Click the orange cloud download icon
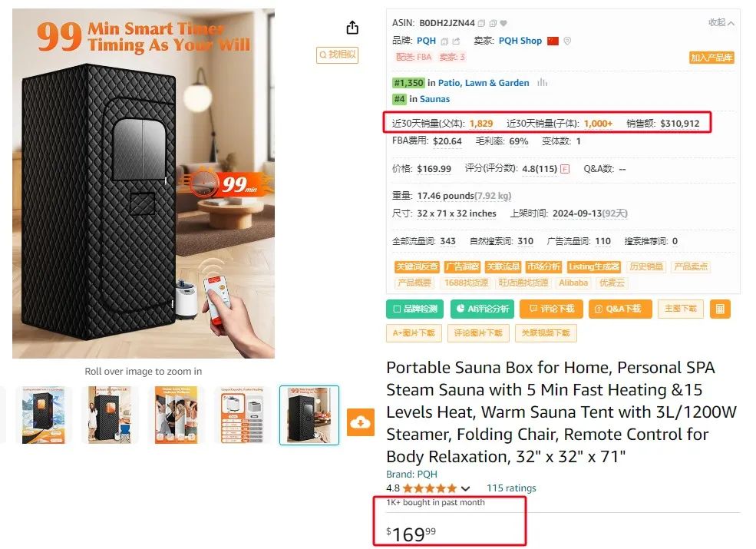Viewport: 756px width, 549px height. pos(361,422)
